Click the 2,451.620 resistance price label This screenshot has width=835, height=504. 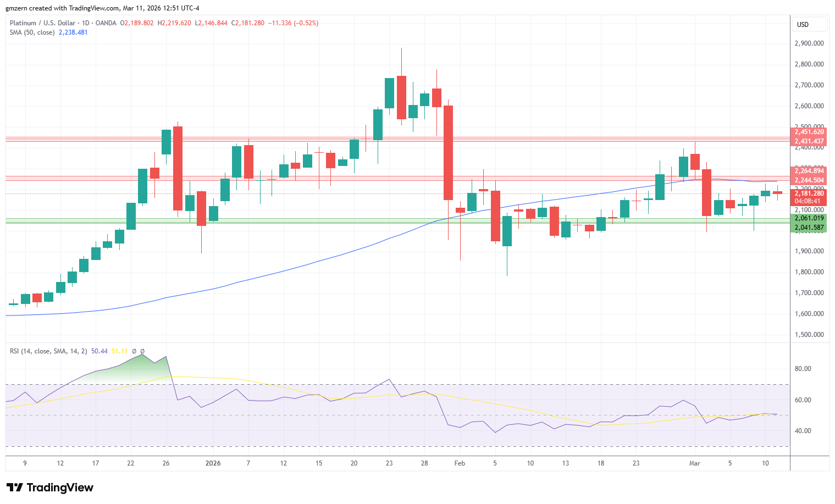(x=808, y=132)
